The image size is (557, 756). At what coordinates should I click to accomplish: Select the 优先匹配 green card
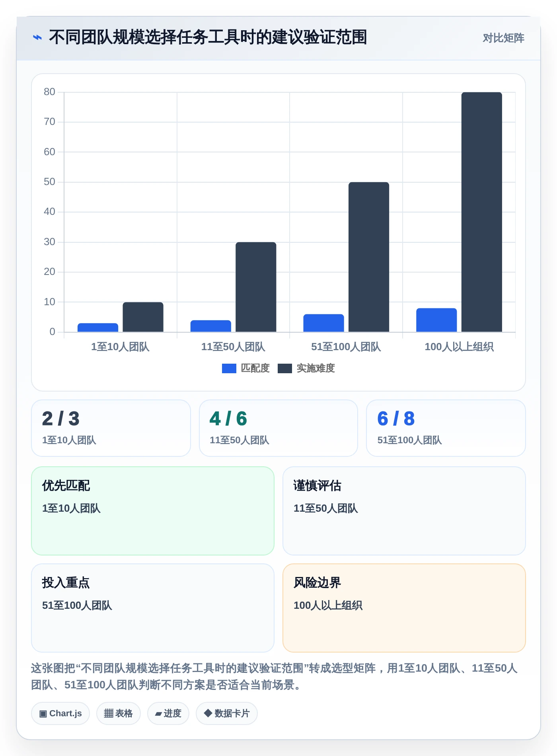tap(153, 511)
